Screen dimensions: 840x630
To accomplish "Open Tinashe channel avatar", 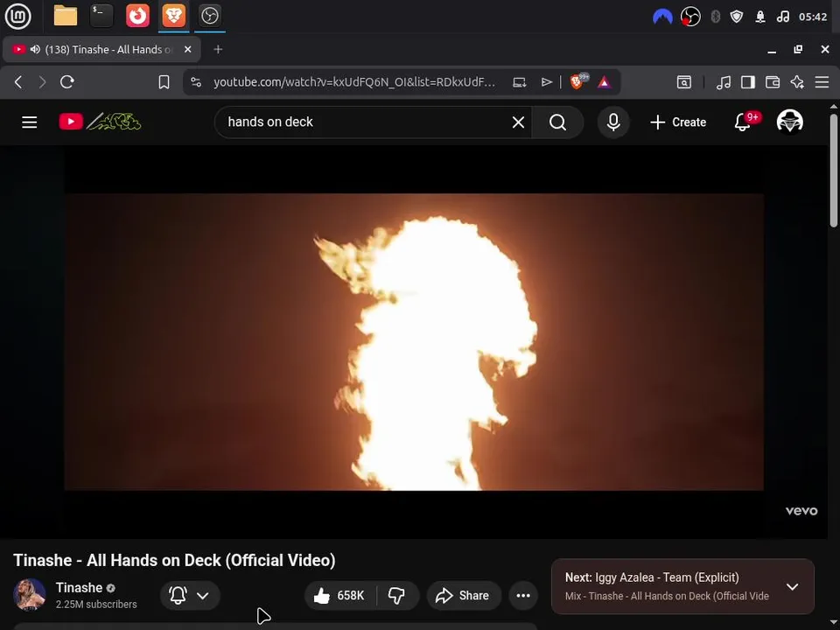I will [30, 595].
